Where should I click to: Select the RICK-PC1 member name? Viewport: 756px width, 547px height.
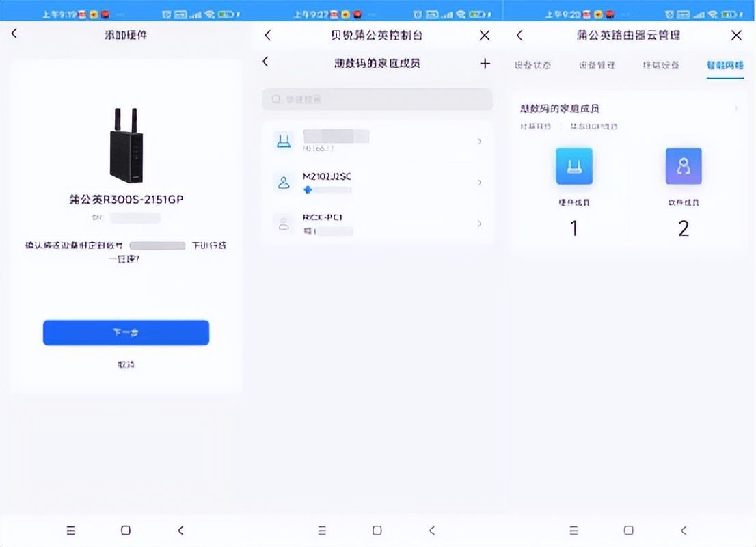323,217
